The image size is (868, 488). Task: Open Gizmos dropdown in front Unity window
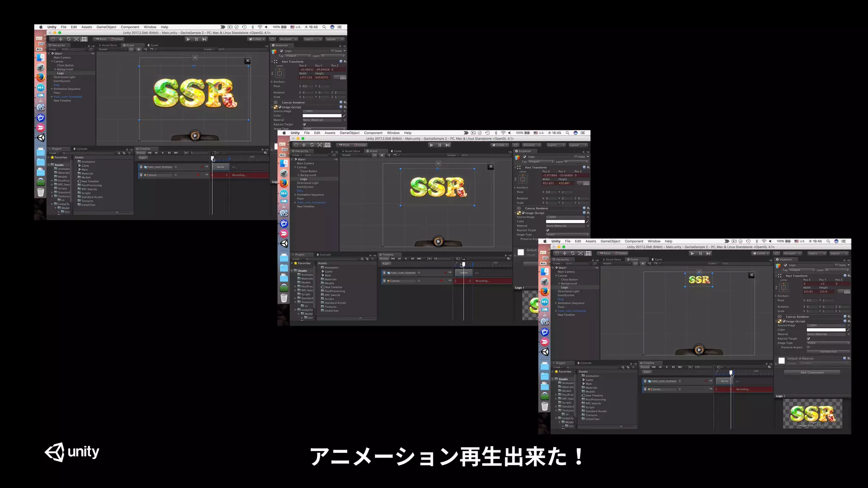point(714,263)
